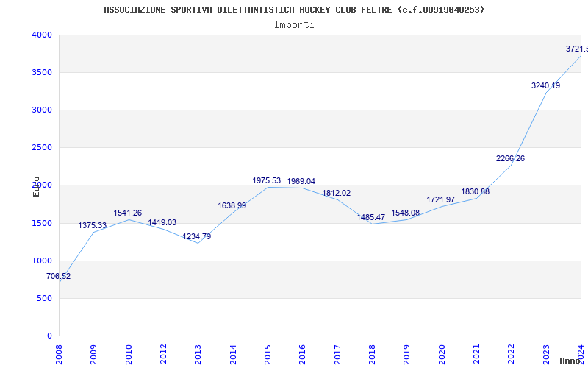This screenshot has height=368, width=588.
Task: Click the 1485.47 value label
Action: point(371,218)
